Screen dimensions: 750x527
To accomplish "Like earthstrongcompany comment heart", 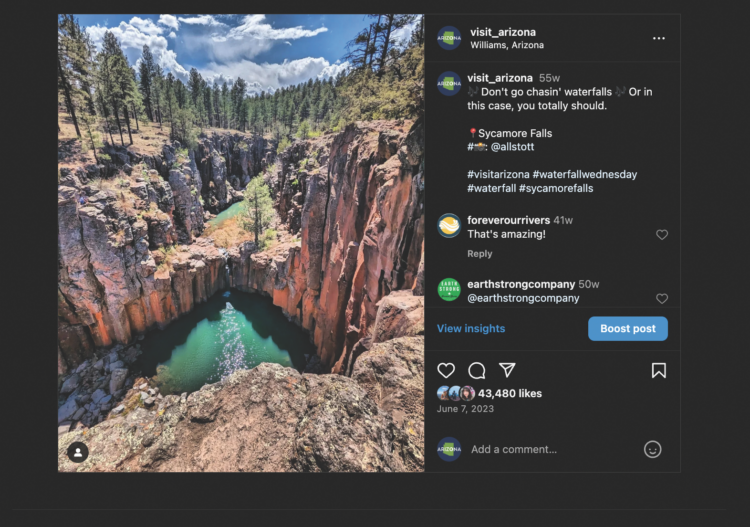I will pyautogui.click(x=662, y=298).
